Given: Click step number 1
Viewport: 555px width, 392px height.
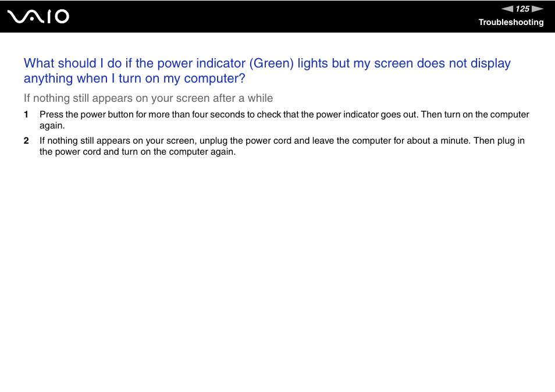Looking at the screenshot, I should pyautogui.click(x=26, y=115).
